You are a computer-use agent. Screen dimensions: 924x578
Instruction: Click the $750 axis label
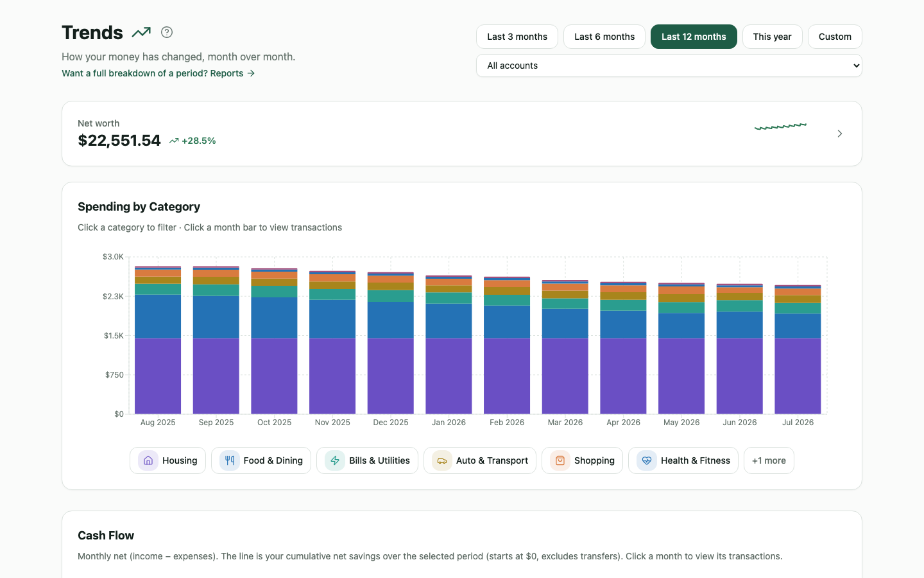114,375
